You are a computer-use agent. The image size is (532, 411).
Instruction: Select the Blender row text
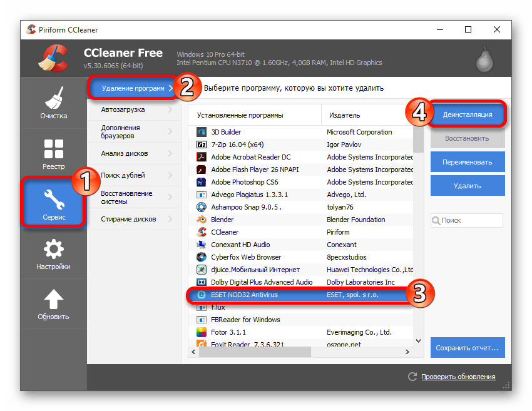[x=222, y=220]
